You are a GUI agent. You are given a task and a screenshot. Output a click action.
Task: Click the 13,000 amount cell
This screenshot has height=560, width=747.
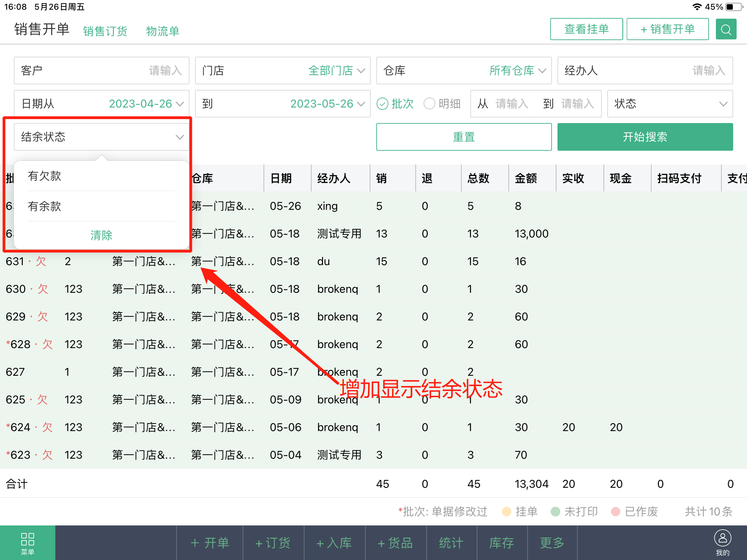[x=532, y=234]
